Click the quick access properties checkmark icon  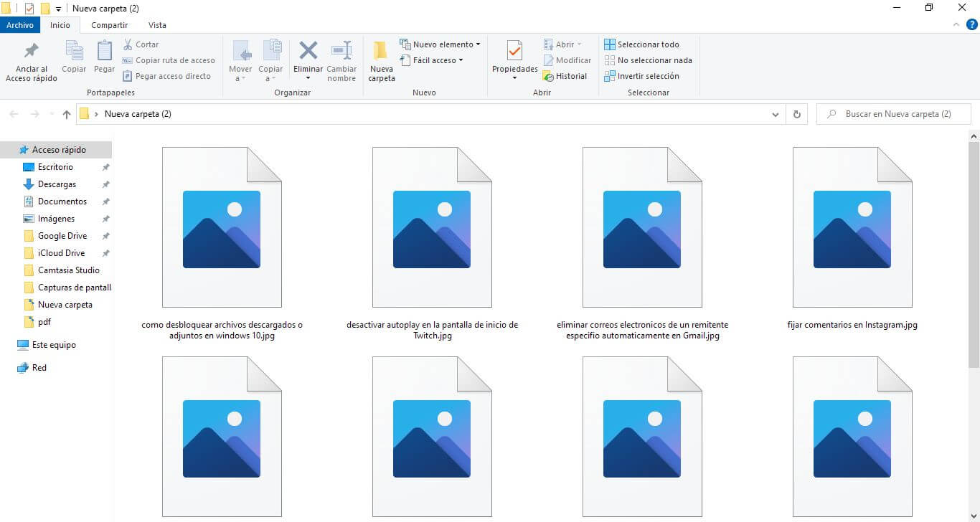[29, 9]
